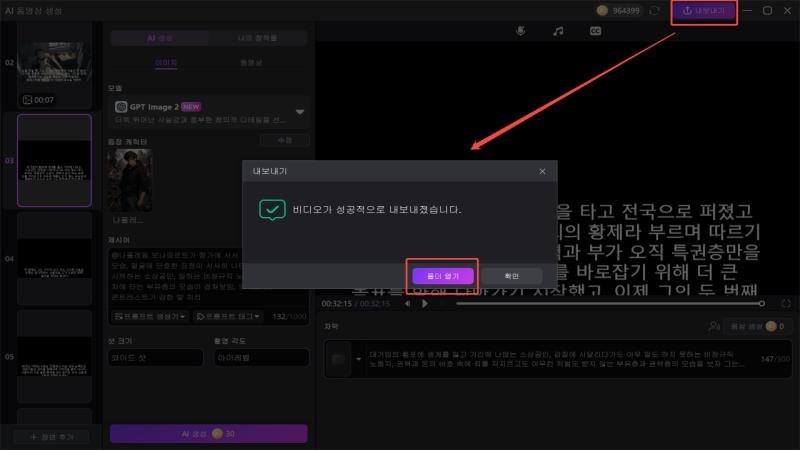
Task: Play the video preview
Action: point(424,304)
